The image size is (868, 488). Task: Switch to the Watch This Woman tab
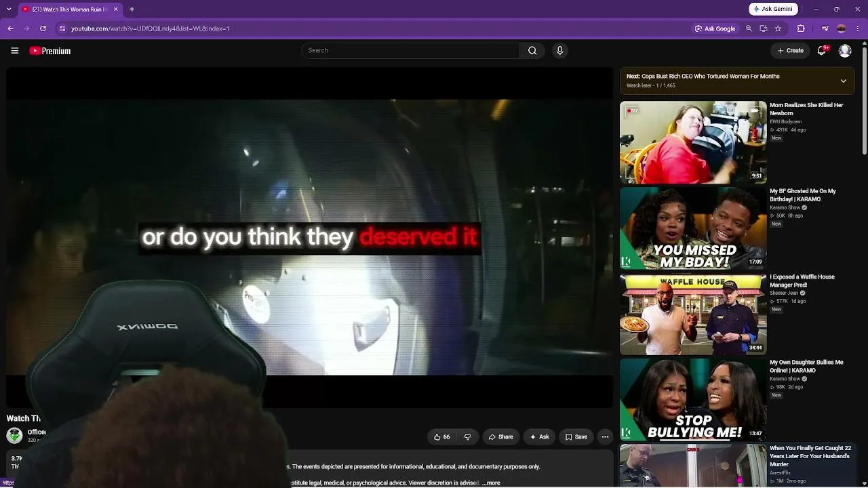(68, 9)
